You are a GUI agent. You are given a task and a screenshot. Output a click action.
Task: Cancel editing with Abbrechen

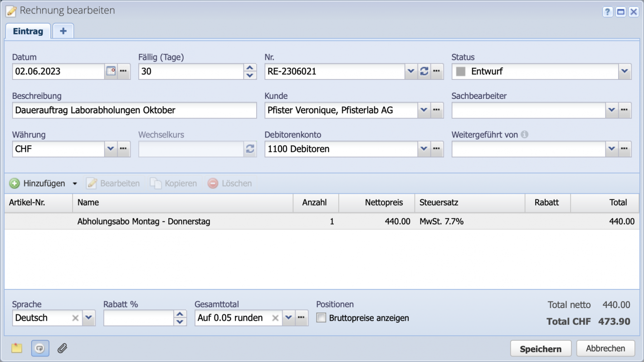605,348
